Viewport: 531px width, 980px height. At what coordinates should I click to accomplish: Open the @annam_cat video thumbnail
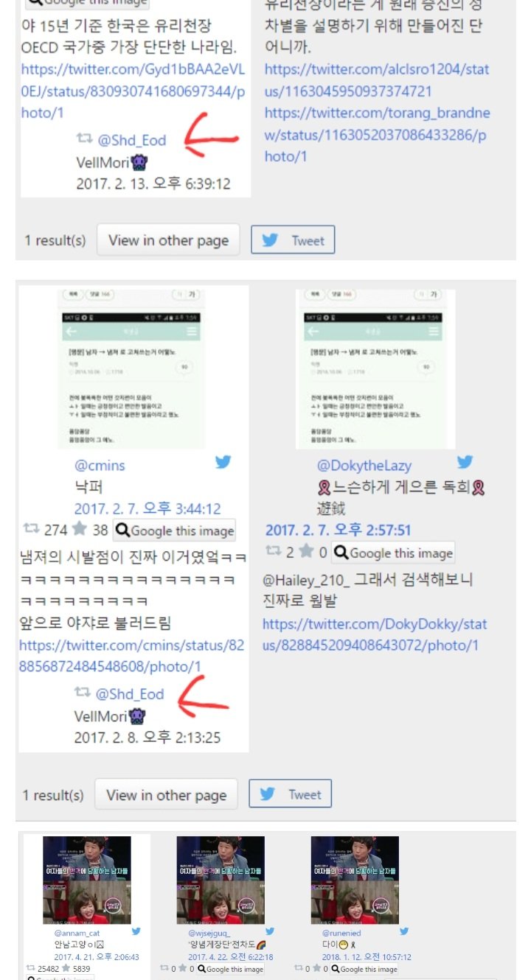pyautogui.click(x=87, y=880)
